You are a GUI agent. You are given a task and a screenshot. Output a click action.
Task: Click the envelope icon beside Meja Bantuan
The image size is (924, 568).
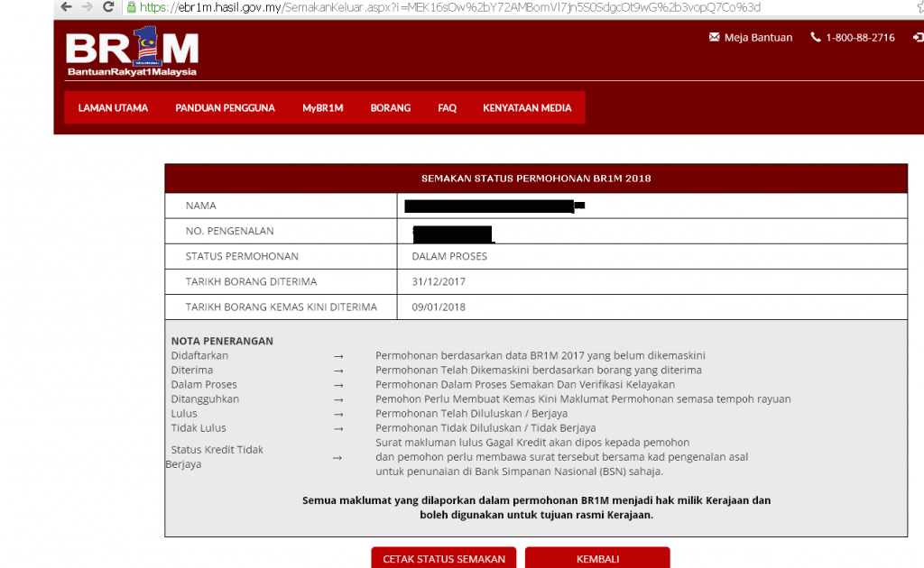pos(715,37)
